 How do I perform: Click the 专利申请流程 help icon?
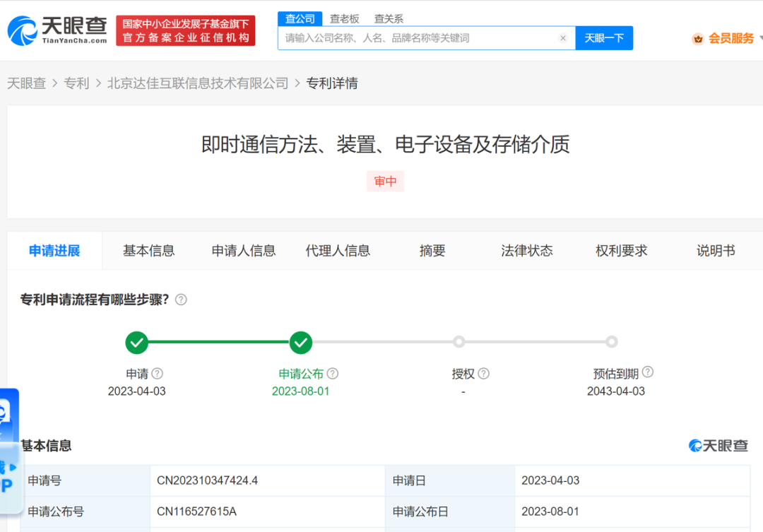[180, 299]
